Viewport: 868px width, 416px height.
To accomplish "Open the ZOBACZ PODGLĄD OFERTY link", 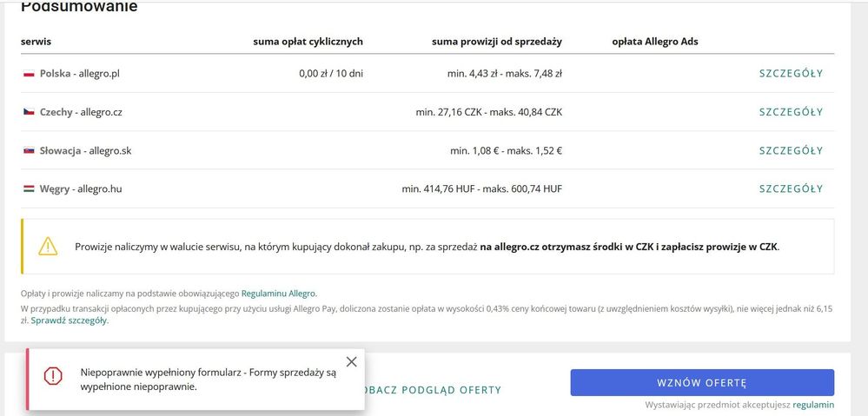I will 433,390.
